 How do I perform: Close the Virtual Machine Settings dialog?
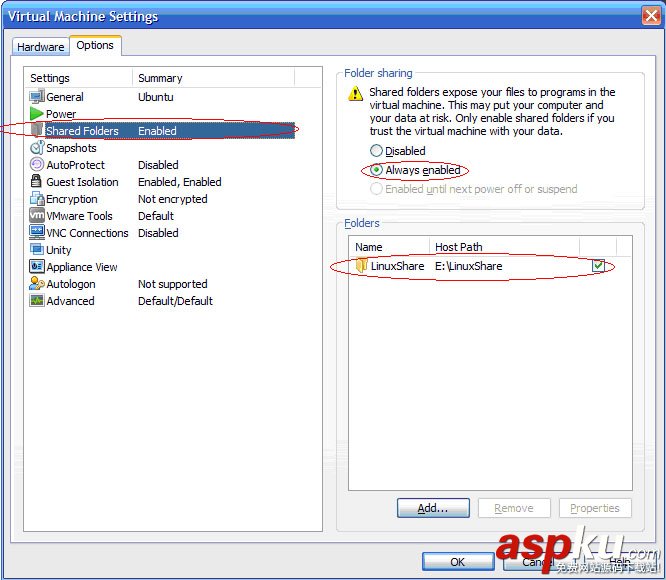point(651,16)
